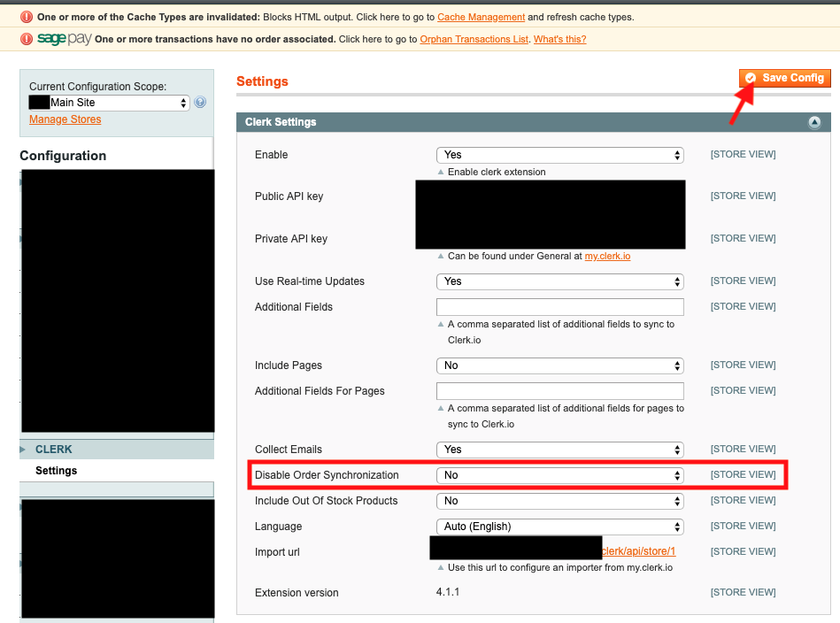The image size is (840, 623).
Task: Collapse Clerk Settings using the header arrow icon
Action: [x=814, y=123]
